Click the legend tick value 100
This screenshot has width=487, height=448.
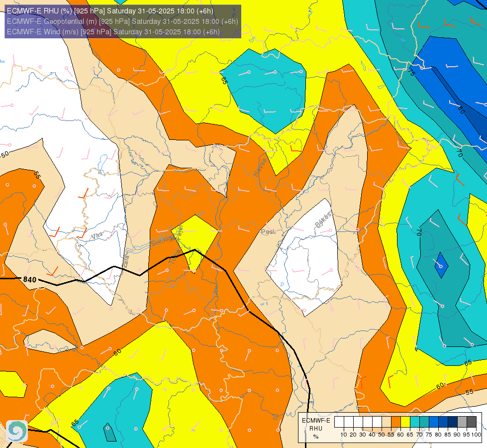tap(477, 435)
